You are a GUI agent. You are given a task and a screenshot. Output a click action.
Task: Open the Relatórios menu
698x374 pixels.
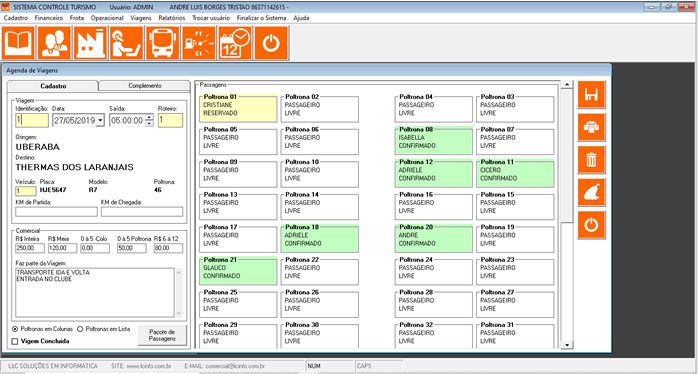coord(171,18)
